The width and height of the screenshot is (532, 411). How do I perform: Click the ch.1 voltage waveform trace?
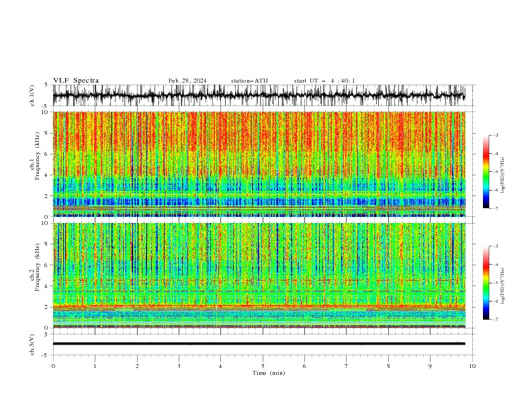pos(259,95)
